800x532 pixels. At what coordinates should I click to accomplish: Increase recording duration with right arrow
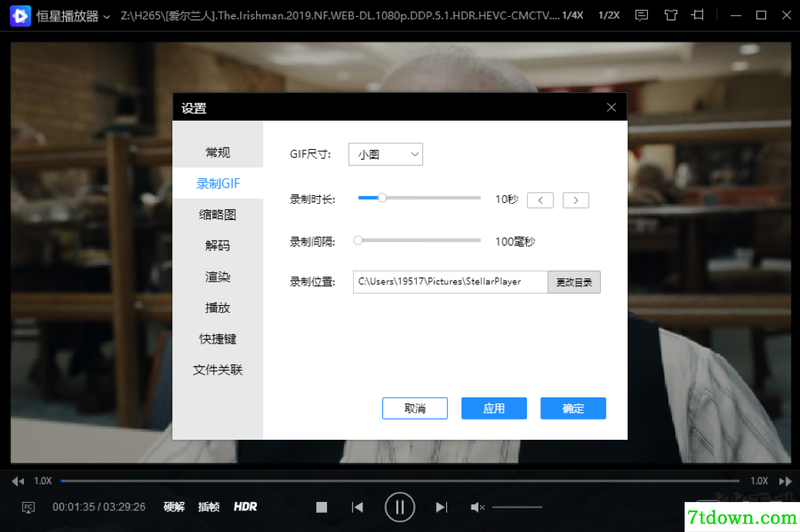click(x=575, y=200)
